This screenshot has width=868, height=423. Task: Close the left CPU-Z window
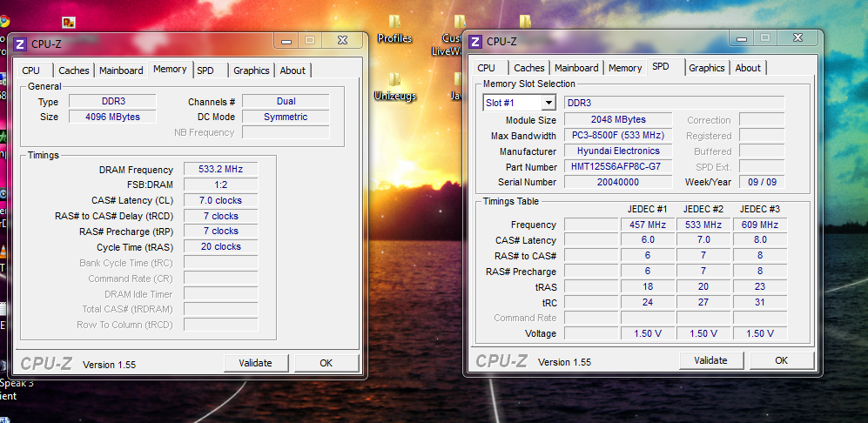[343, 40]
